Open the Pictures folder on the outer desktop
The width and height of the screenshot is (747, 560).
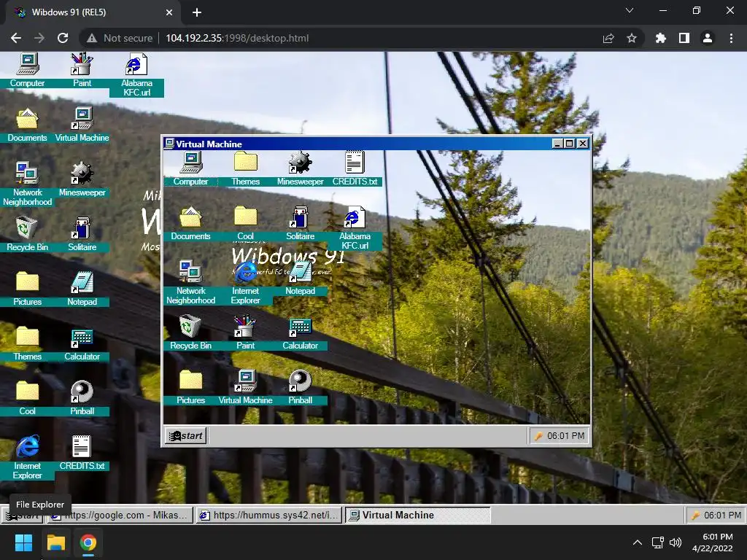tap(27, 289)
